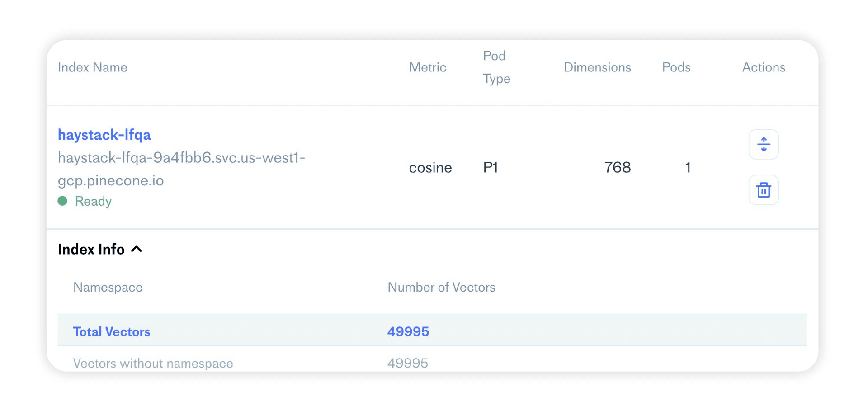Viewport: 868px width, 416px height.
Task: Select the P1 pod type value
Action: (x=491, y=168)
